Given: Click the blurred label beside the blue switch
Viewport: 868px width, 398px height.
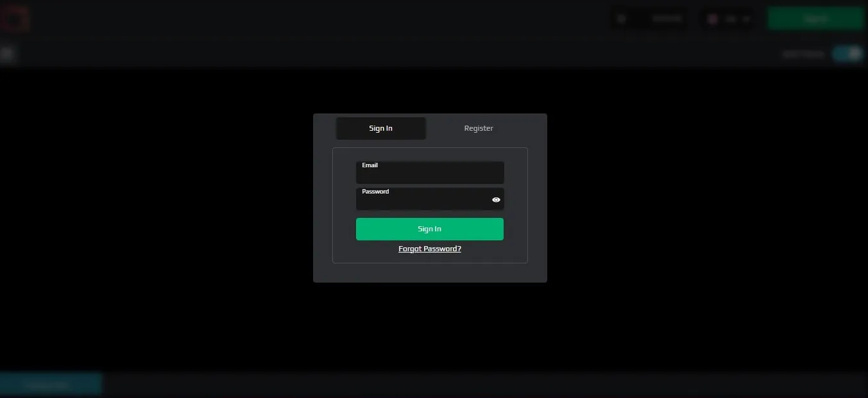Looking at the screenshot, I should (x=803, y=54).
